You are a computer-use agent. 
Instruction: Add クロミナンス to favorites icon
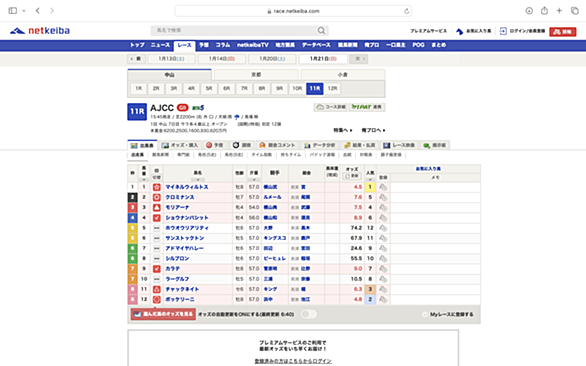383,197
